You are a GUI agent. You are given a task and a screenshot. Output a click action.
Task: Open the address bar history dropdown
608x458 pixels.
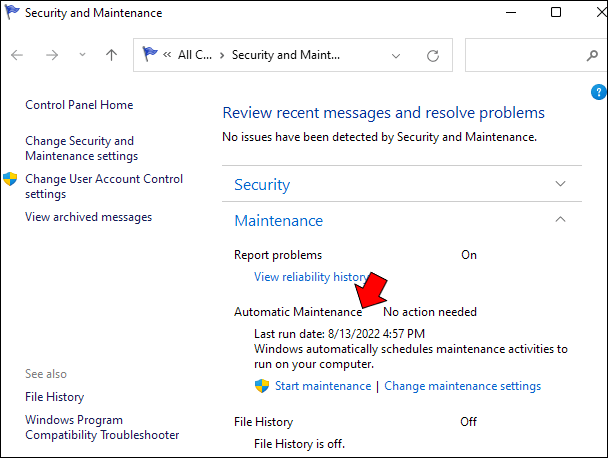[x=396, y=56]
